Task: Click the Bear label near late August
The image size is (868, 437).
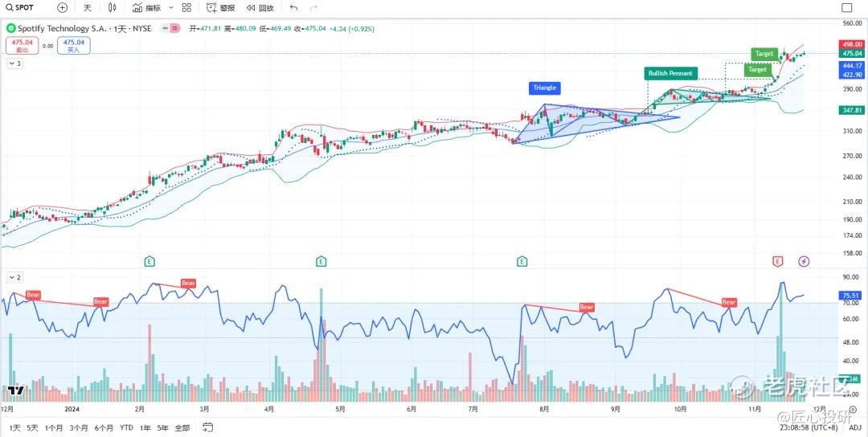Action: [x=586, y=306]
